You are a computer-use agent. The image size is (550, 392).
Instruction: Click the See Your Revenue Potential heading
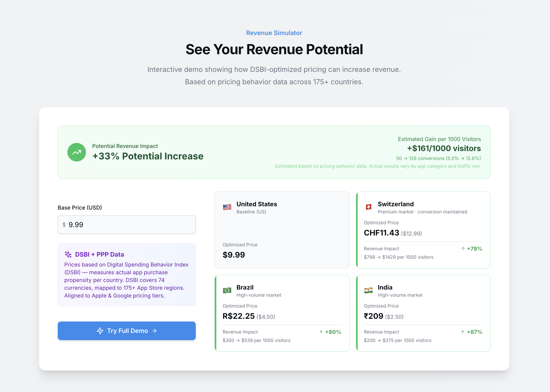pos(274,49)
